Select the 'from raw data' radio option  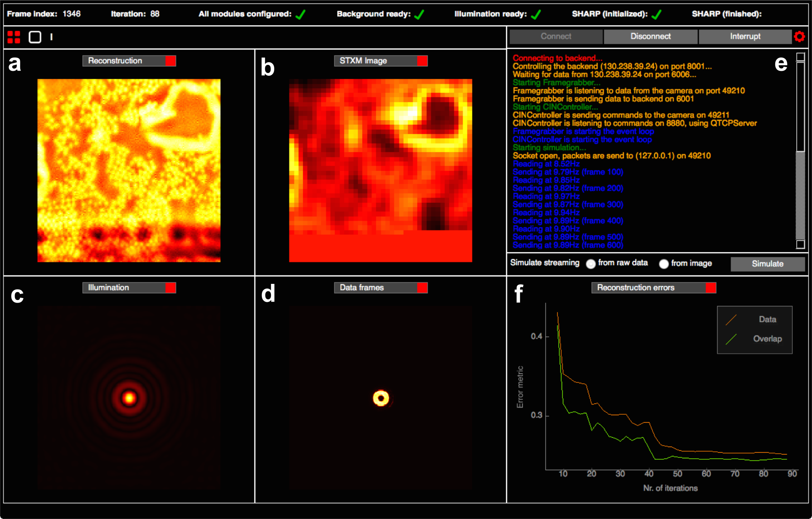(x=591, y=264)
